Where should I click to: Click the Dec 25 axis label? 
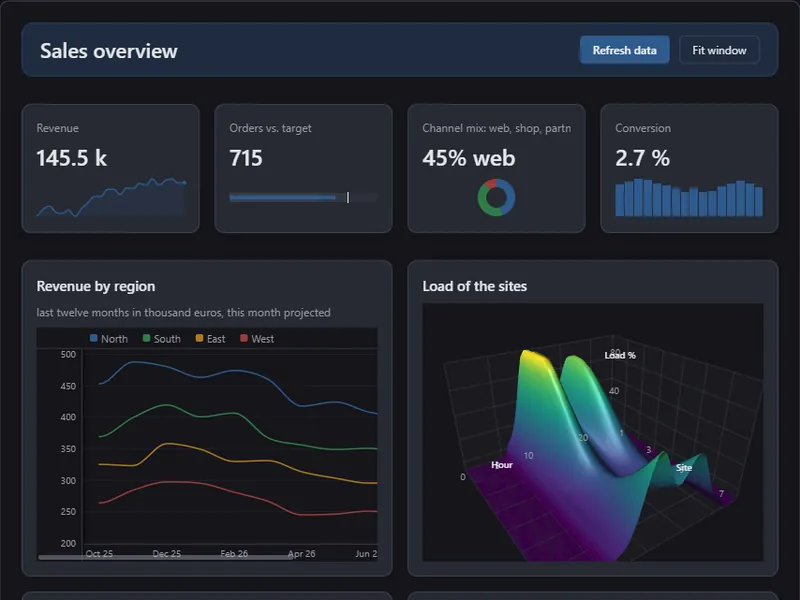pyautogui.click(x=167, y=553)
